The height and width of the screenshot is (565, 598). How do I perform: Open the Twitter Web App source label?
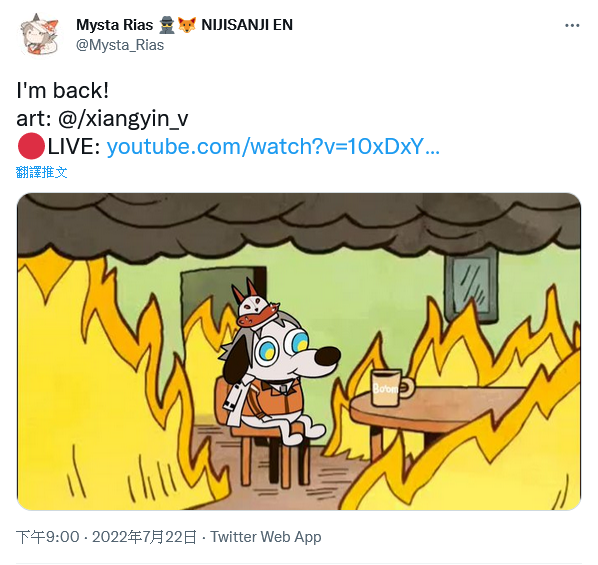click(266, 537)
